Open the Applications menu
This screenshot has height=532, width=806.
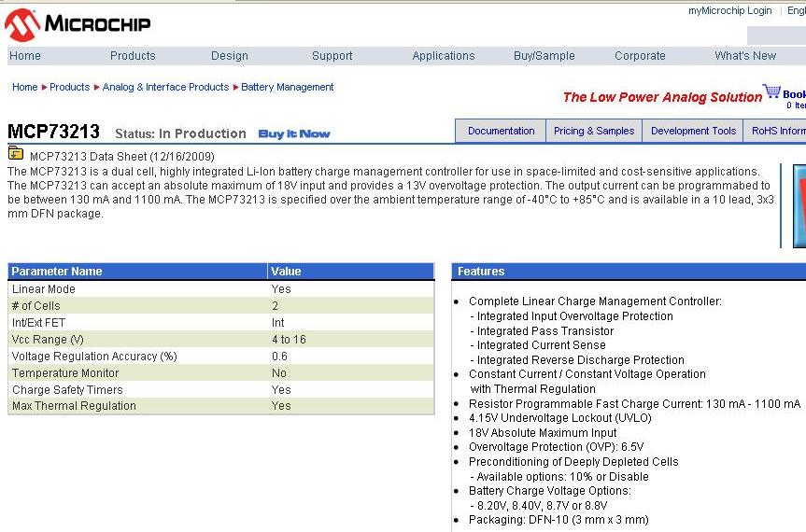(444, 55)
